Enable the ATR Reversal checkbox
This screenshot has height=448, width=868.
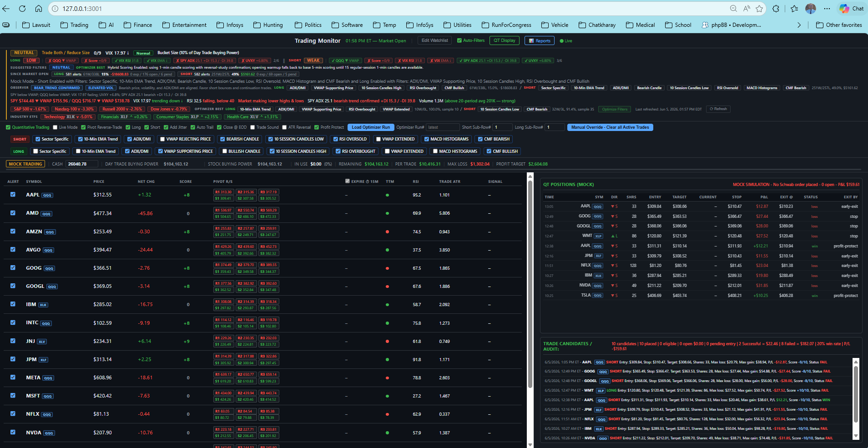pos(284,127)
